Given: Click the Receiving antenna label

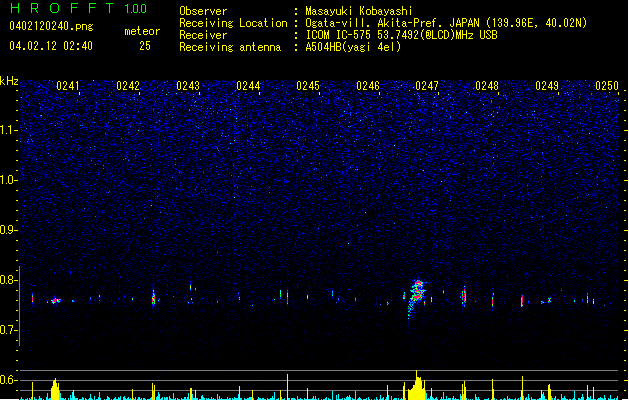Looking at the screenshot, I should point(230,47).
